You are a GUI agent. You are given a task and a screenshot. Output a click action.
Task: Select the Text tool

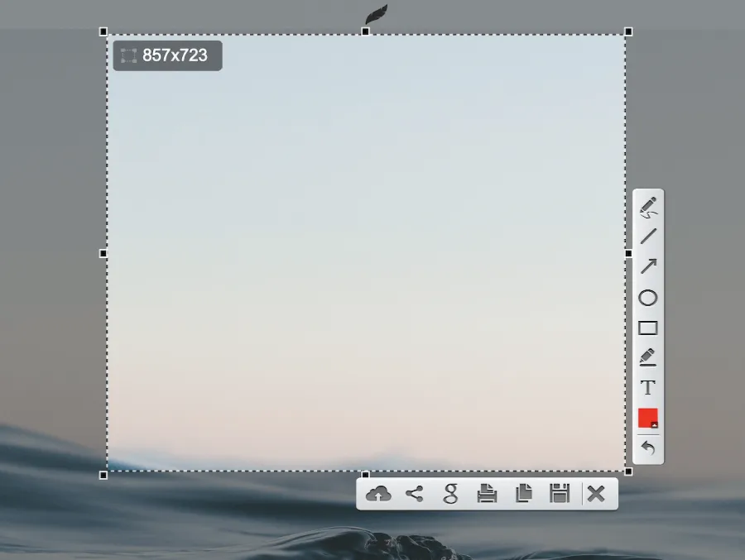(x=648, y=387)
